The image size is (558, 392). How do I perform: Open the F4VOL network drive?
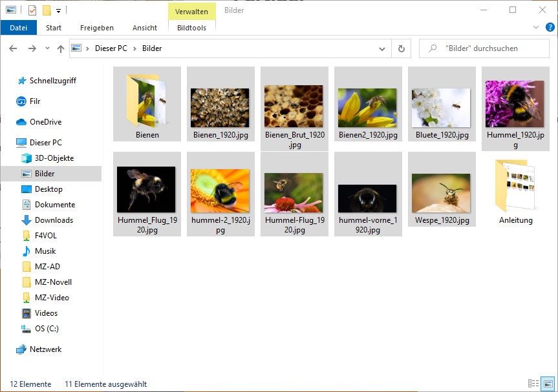39,236
